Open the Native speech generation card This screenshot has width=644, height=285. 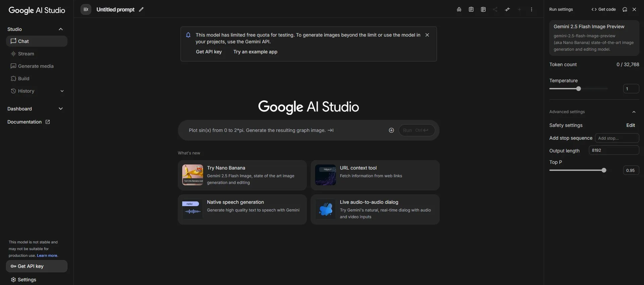click(x=242, y=209)
